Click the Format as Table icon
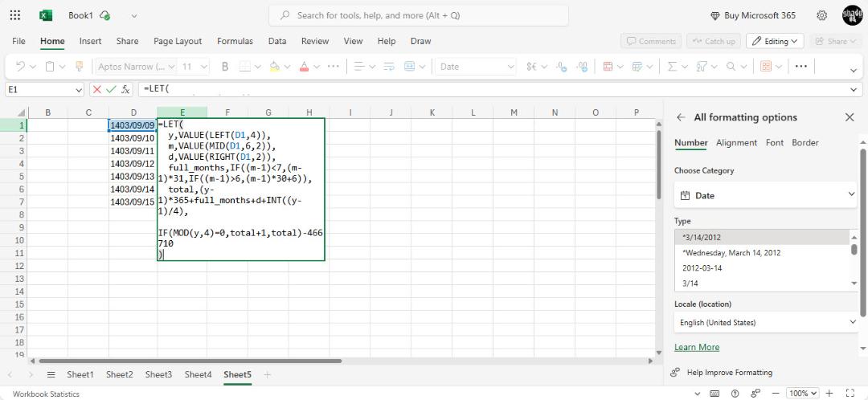 637,67
